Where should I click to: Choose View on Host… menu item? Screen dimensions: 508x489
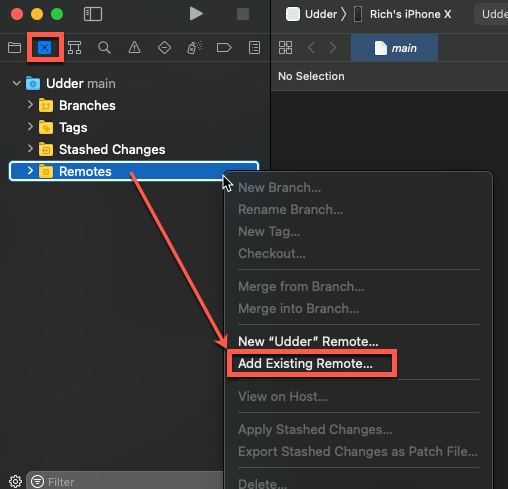[283, 397]
